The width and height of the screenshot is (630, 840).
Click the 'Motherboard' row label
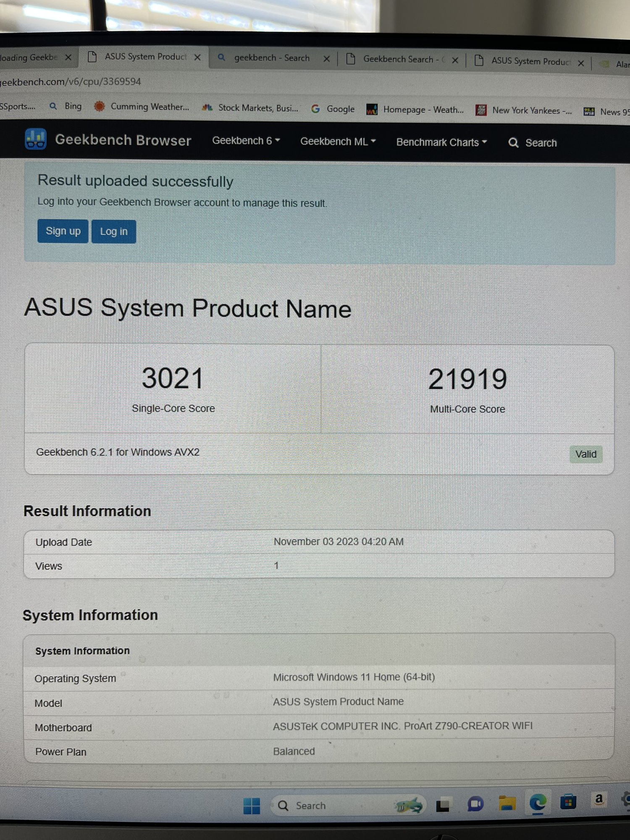tap(63, 728)
